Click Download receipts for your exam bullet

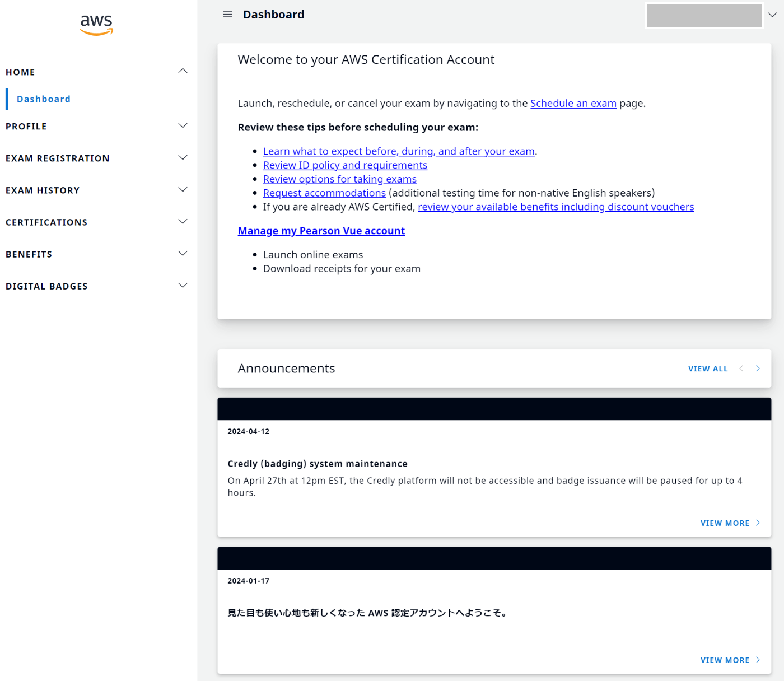[342, 269]
